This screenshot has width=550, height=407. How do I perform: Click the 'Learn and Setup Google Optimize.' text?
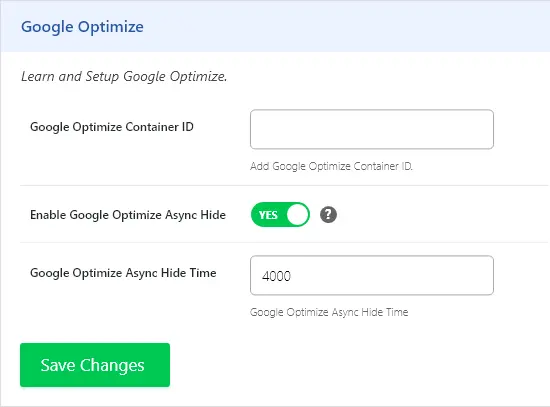(x=124, y=76)
